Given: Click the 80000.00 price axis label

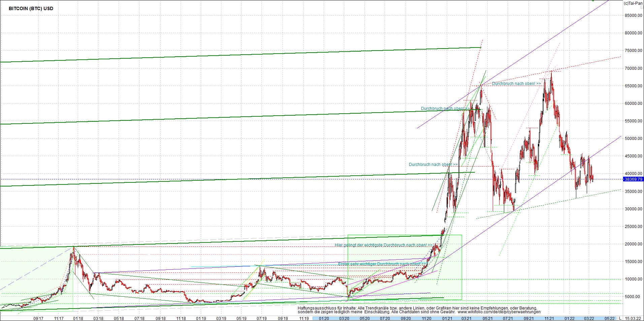Looking at the screenshot, I should 634,33.
